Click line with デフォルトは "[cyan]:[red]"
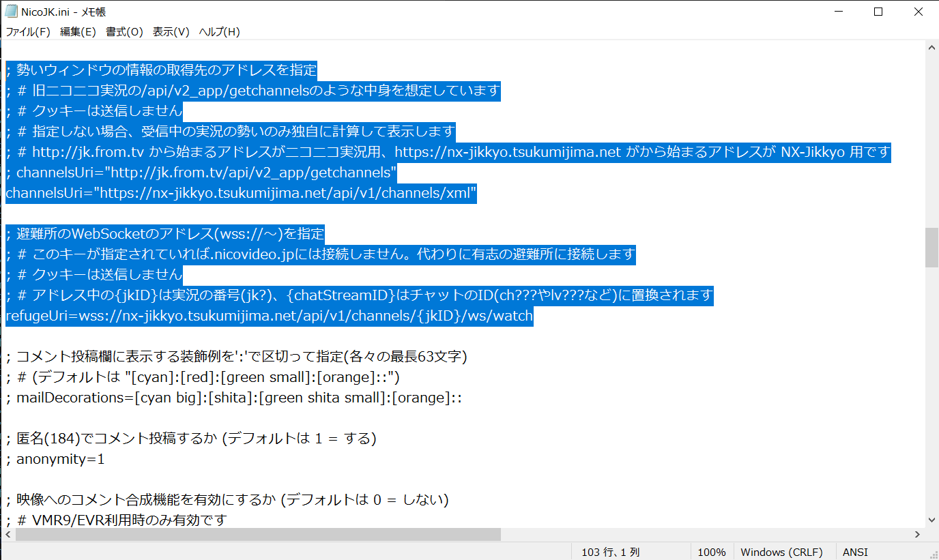This screenshot has height=560, width=939. coord(203,377)
